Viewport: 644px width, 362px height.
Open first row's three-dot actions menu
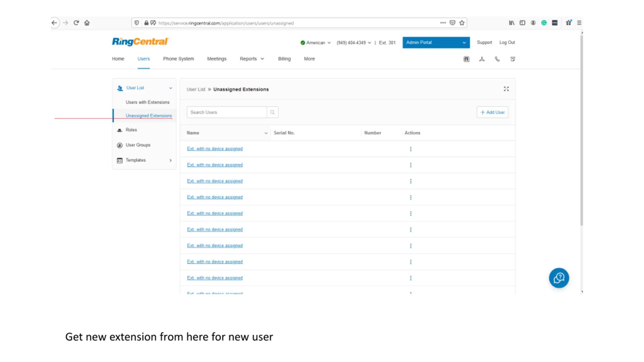tap(411, 149)
